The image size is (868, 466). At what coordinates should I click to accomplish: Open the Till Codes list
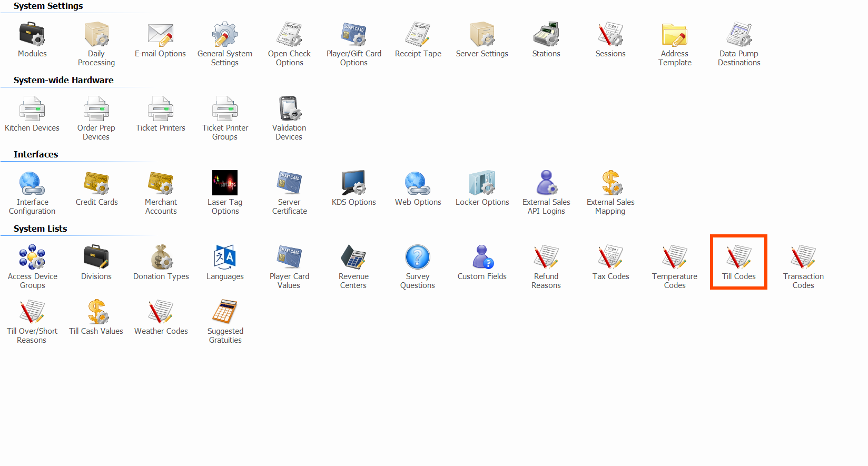pos(739,258)
